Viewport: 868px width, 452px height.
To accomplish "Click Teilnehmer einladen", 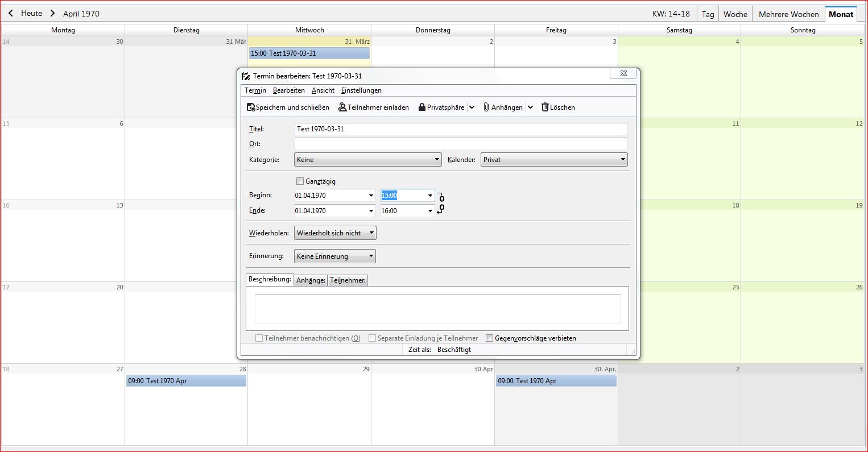I will [x=374, y=107].
